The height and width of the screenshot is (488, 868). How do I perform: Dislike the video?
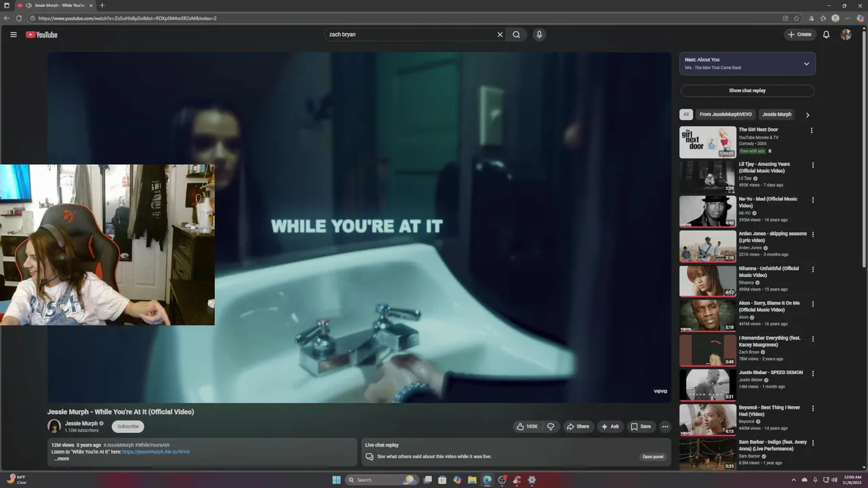pyautogui.click(x=551, y=426)
